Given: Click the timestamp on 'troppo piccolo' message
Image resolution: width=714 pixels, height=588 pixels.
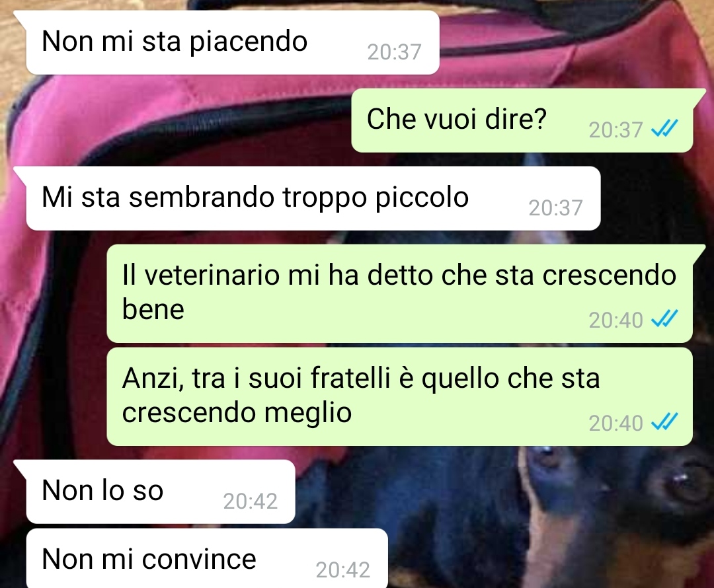Looking at the screenshot, I should click(x=555, y=208).
